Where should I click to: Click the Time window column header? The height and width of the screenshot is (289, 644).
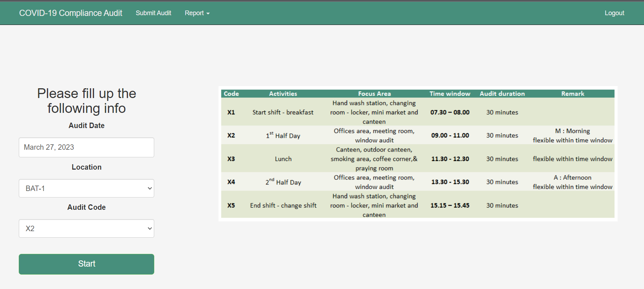[450, 94]
